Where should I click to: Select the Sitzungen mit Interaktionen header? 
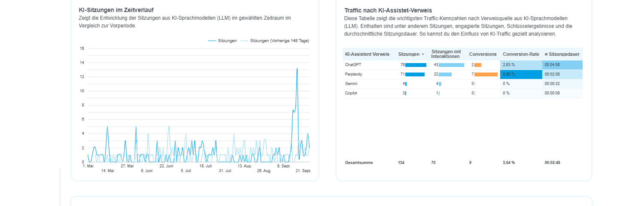coord(446,54)
